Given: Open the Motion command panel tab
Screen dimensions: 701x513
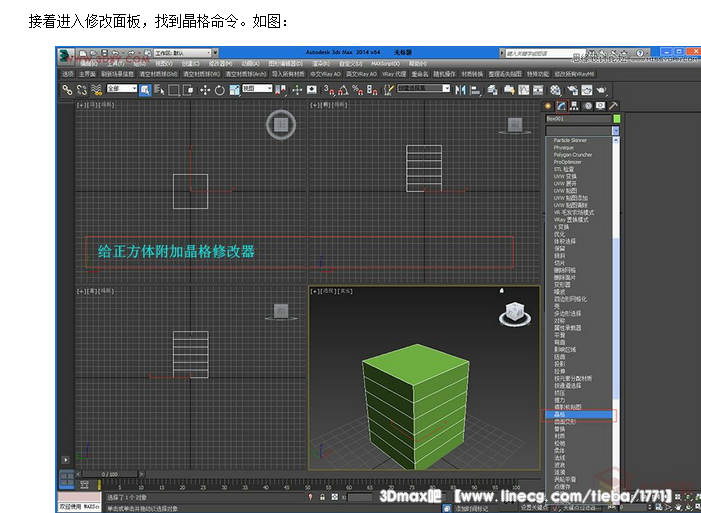Looking at the screenshot, I should tap(587, 106).
